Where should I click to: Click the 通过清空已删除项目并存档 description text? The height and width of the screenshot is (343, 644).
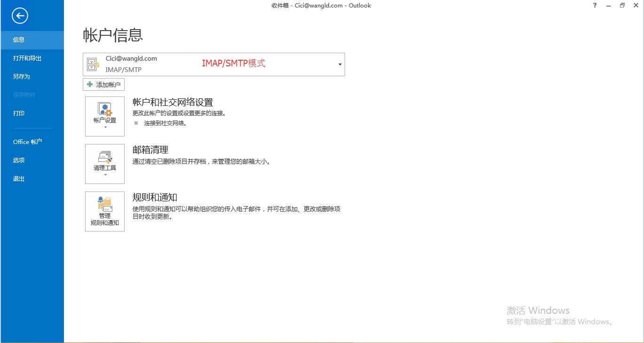[x=201, y=161]
